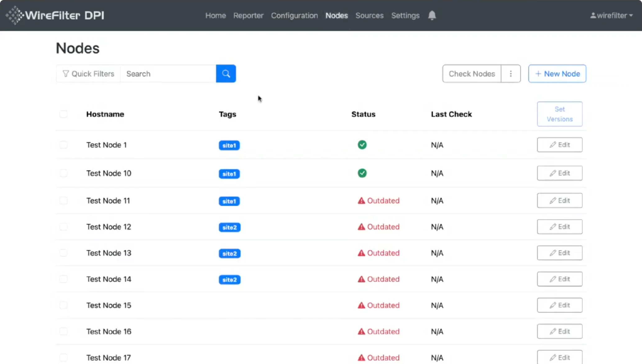This screenshot has height=364, width=642.
Task: Click the site1 tag on Test Node 10
Action: click(x=229, y=174)
